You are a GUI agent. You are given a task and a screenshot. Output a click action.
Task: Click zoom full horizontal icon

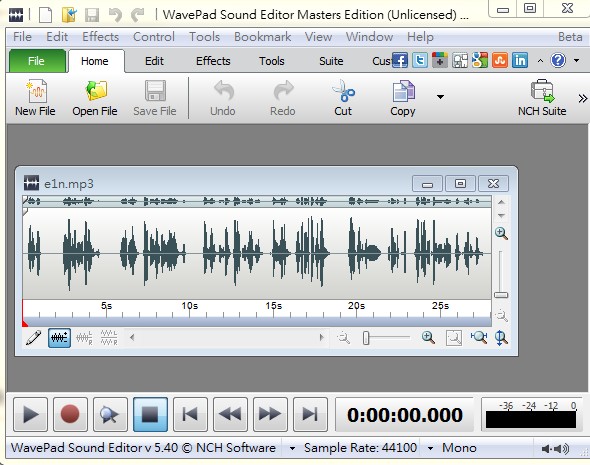click(479, 337)
